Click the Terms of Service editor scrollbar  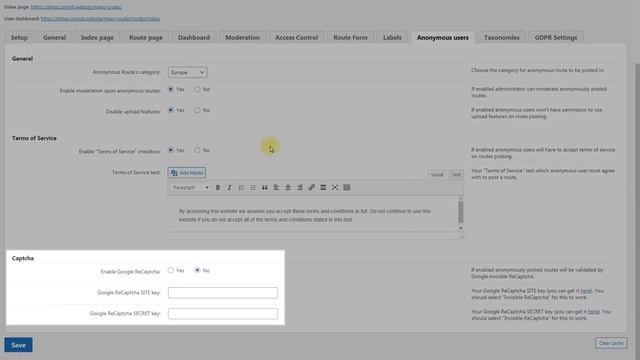pyautogui.click(x=460, y=212)
